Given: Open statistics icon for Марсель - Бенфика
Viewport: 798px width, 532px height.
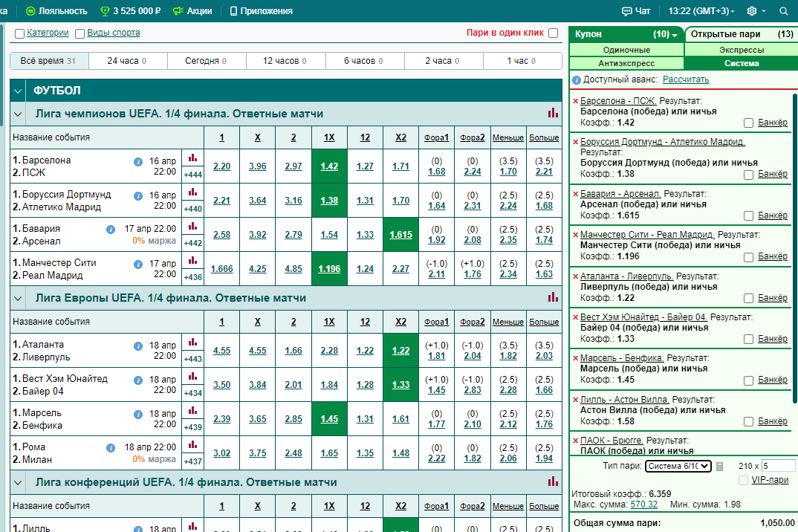Looking at the screenshot, I should pos(193,410).
